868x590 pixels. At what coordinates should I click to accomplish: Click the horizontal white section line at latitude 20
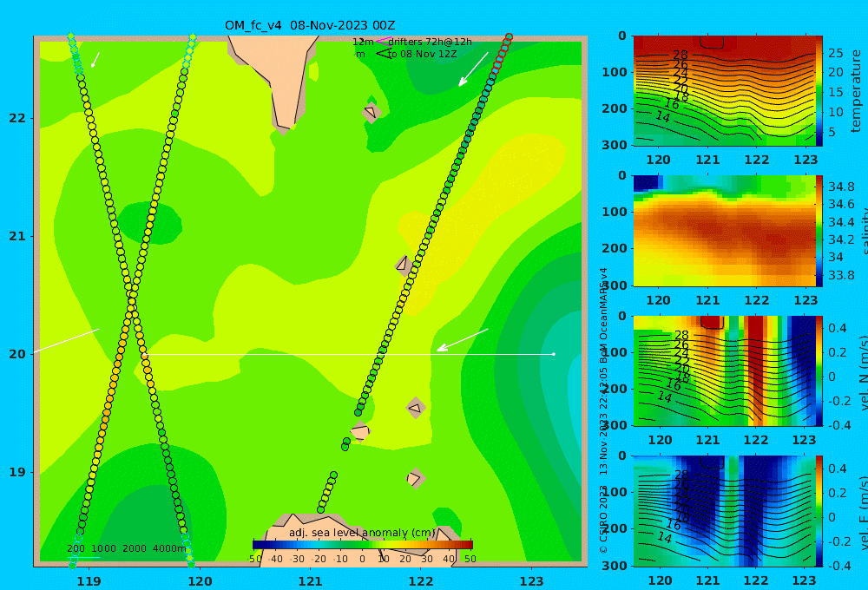tap(349, 354)
